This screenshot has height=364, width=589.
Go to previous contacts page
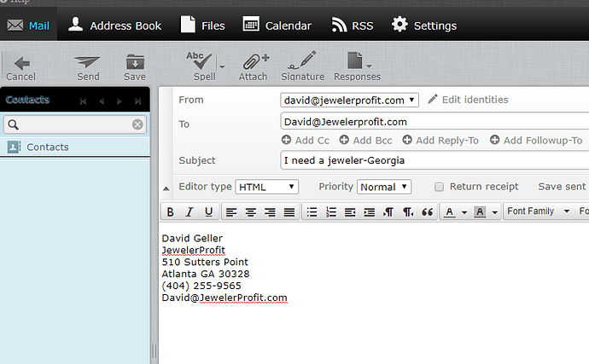(x=102, y=101)
